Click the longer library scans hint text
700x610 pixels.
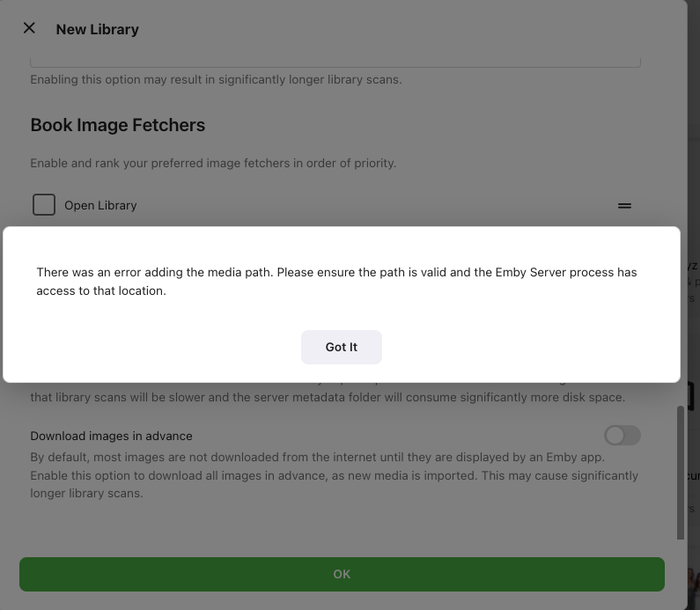[216, 79]
